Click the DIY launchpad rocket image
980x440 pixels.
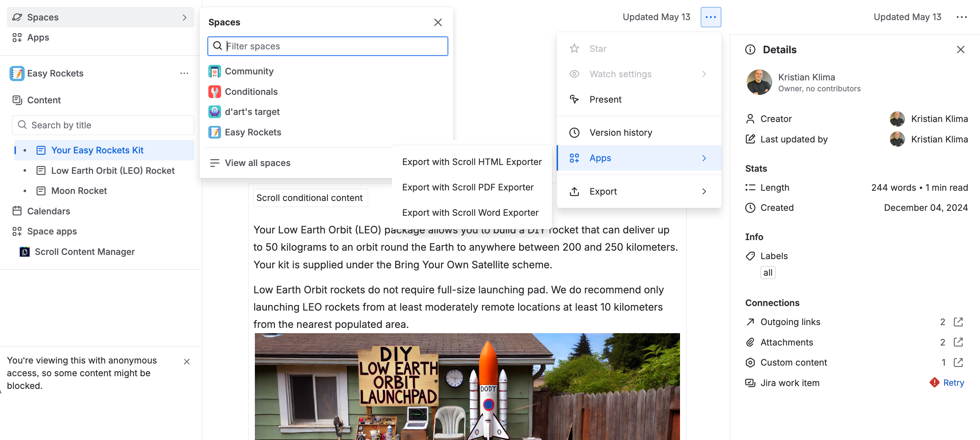pos(467,386)
